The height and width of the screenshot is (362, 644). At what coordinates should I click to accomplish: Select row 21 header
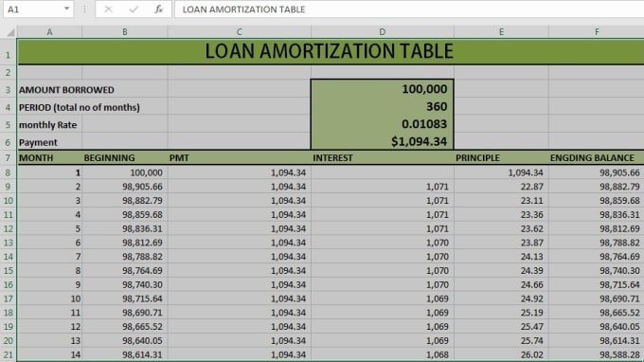8,354
